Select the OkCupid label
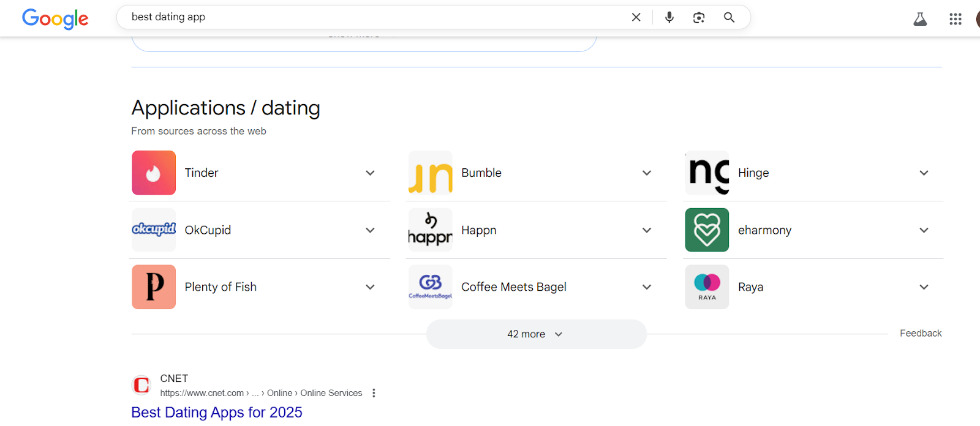This screenshot has height=426, width=980. 208,230
